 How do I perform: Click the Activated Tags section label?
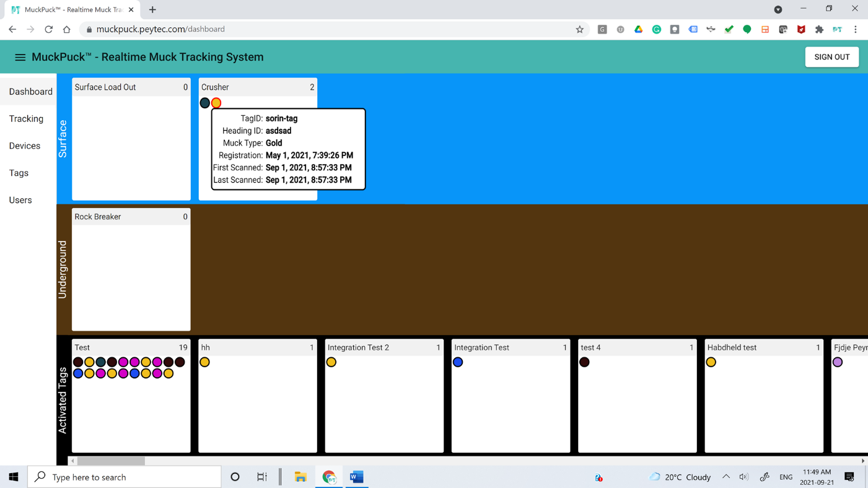click(63, 400)
